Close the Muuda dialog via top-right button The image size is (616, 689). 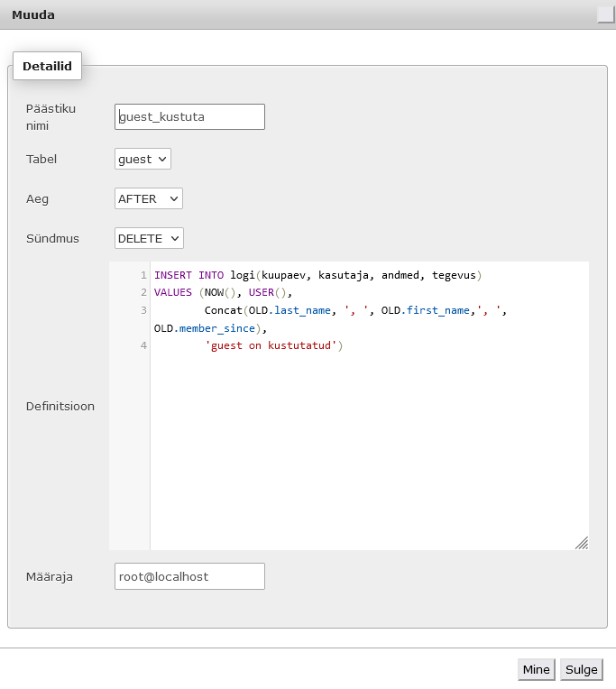coord(605,14)
